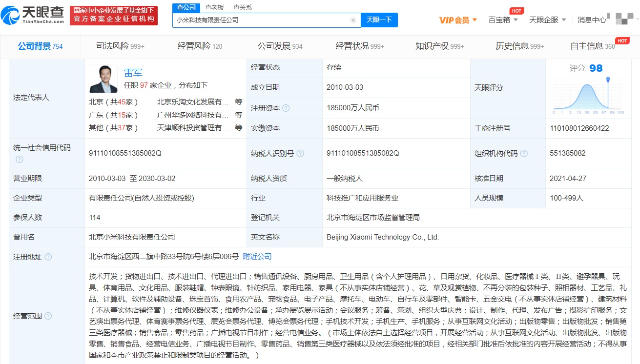This screenshot has height=364, width=640.
Task: Open 附近公司 link
Action: click(x=257, y=257)
